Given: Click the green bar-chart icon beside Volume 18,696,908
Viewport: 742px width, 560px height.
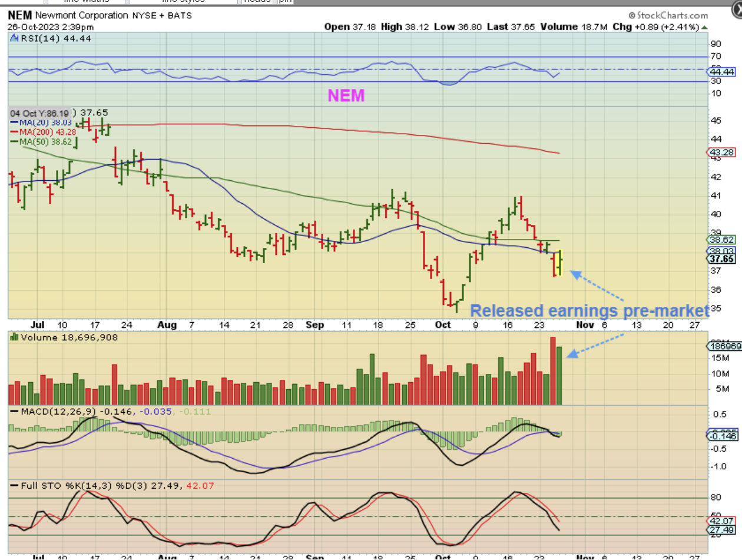Looking at the screenshot, I should pyautogui.click(x=14, y=337).
